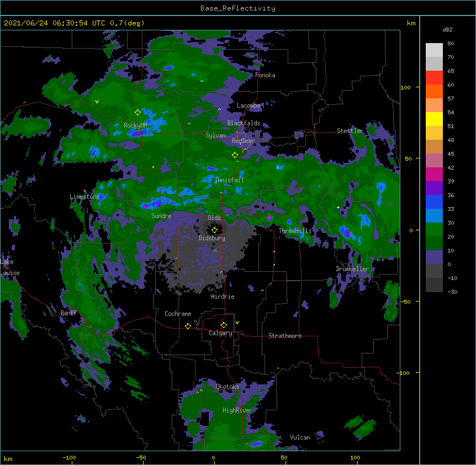Click the 2021/06/24 06:30:54 UTC timestamp
476x465 pixels.
point(55,23)
